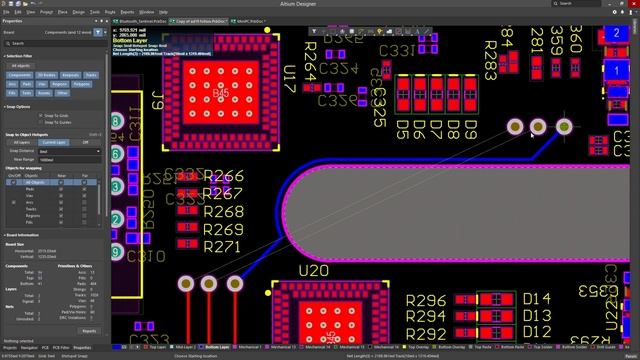Click the Properties panel Search field

coord(55,43)
